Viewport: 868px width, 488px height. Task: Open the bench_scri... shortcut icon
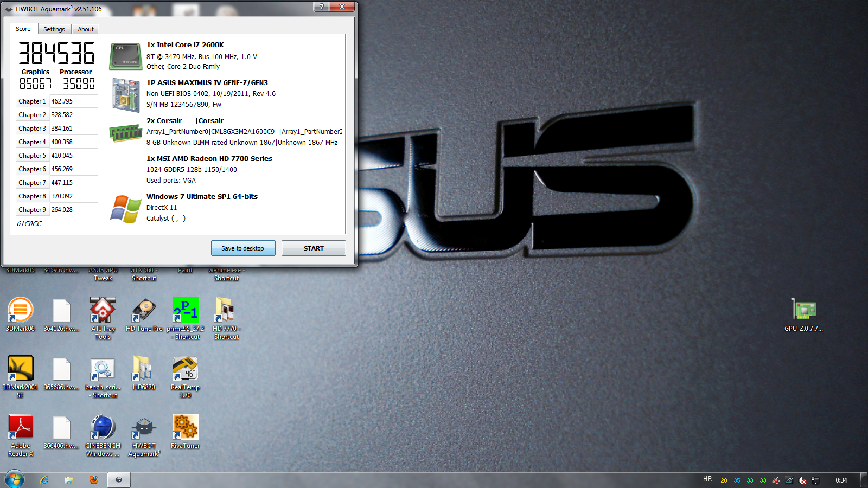click(103, 377)
